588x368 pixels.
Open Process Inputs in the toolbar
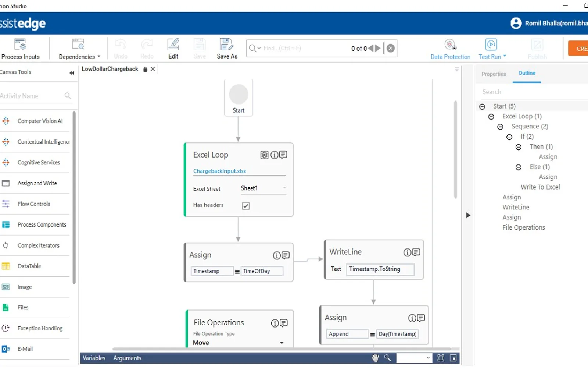coord(20,49)
